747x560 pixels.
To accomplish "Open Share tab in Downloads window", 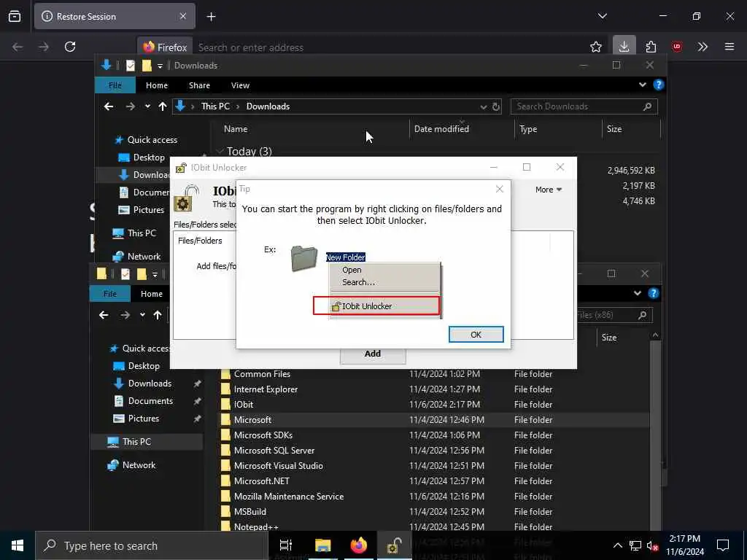I will (x=199, y=85).
